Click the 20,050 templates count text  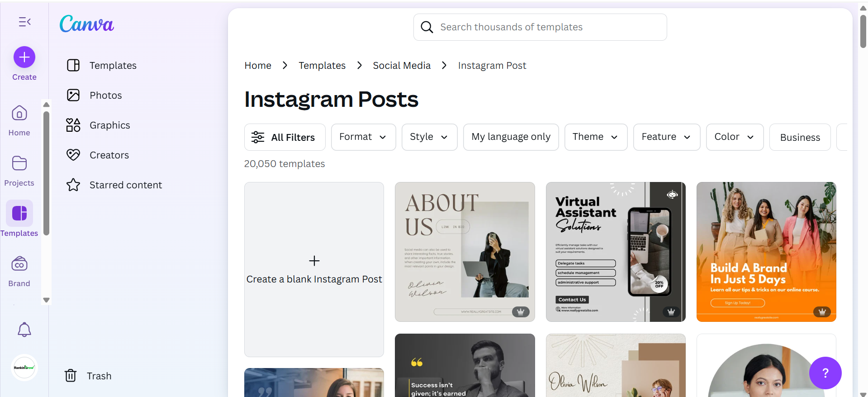pyautogui.click(x=285, y=164)
